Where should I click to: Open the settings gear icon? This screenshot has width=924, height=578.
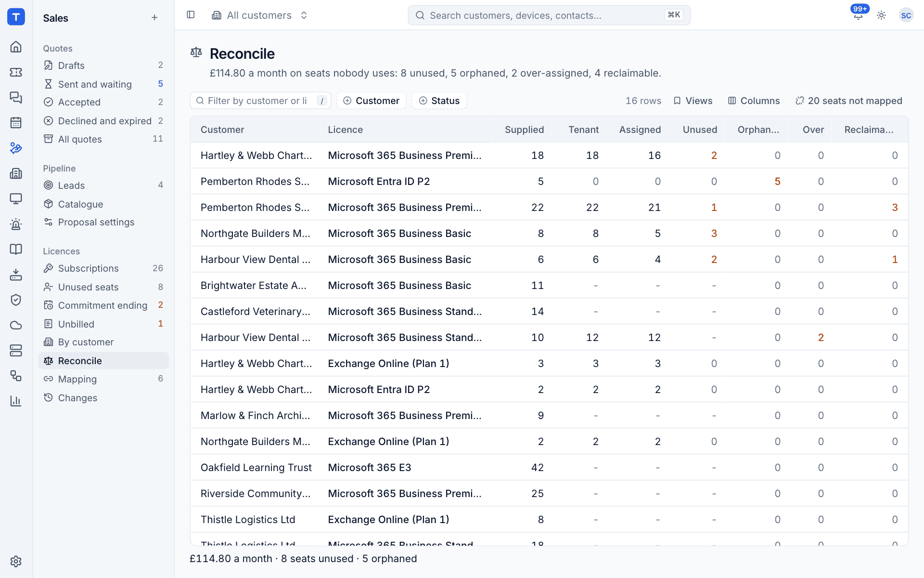(x=16, y=561)
